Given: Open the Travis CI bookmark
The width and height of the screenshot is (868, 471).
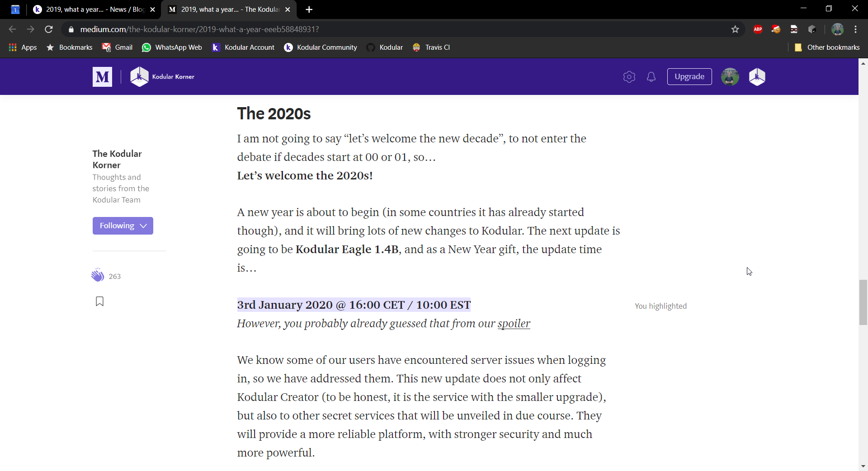Looking at the screenshot, I should [431, 47].
